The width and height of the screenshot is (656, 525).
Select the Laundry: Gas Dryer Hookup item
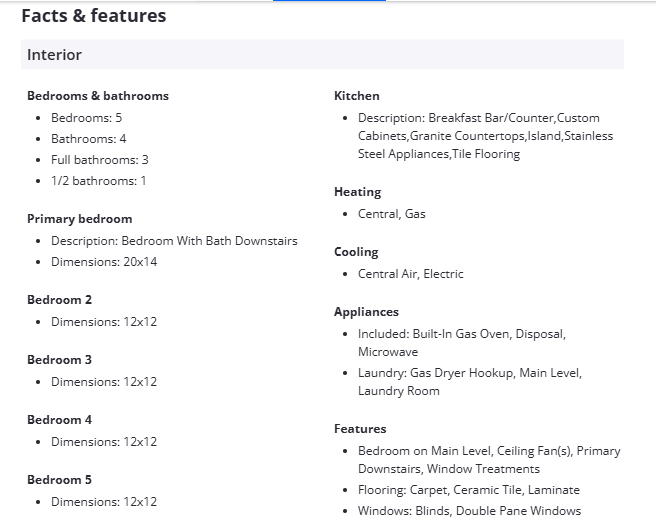(x=470, y=382)
